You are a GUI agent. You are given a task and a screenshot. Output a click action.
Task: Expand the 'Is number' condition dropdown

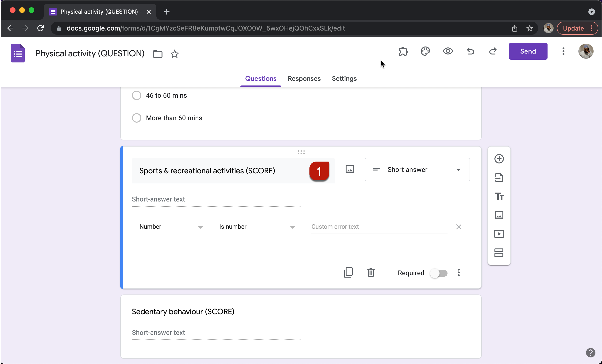257,226
